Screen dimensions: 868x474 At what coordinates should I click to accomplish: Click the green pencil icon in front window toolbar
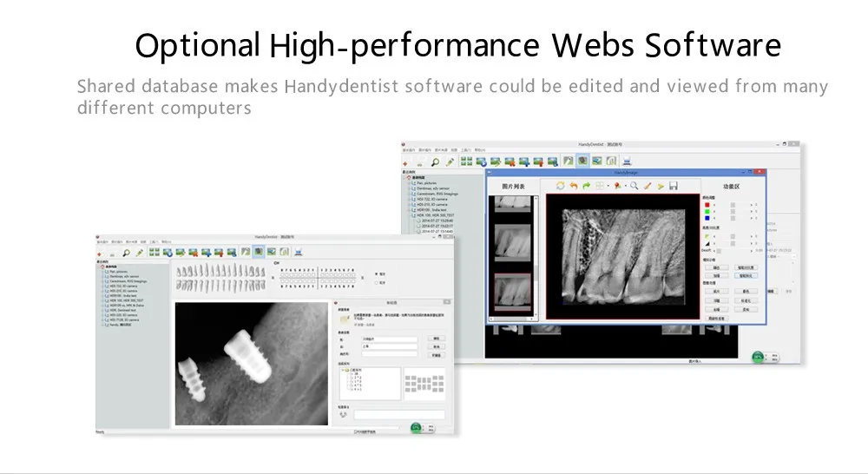[139, 253]
